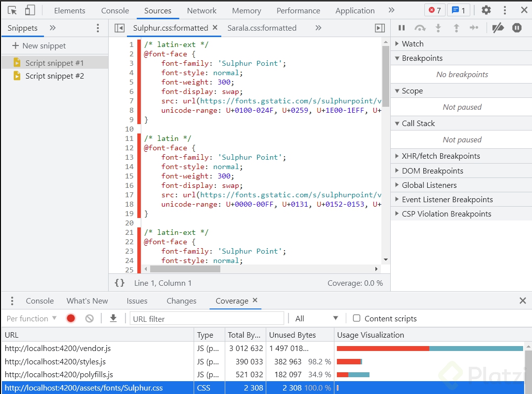
Task: Collapse the Scope section
Action: (461, 90)
